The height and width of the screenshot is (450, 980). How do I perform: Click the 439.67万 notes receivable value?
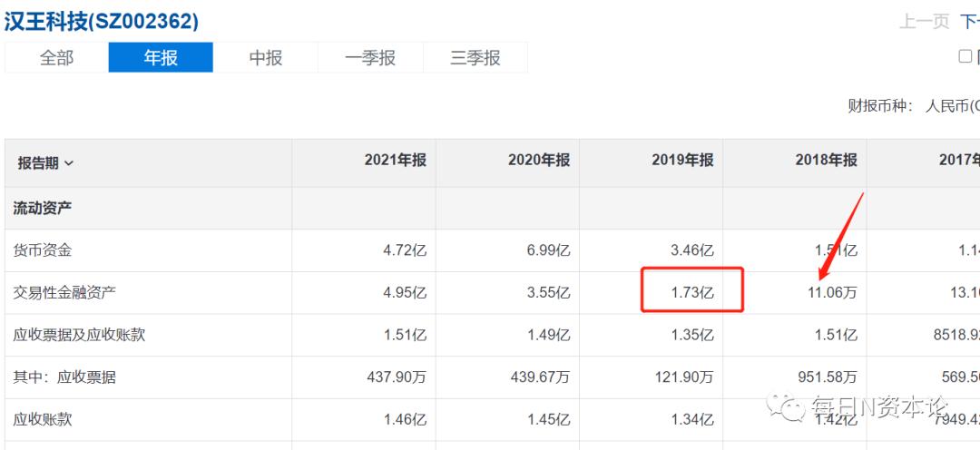(541, 377)
